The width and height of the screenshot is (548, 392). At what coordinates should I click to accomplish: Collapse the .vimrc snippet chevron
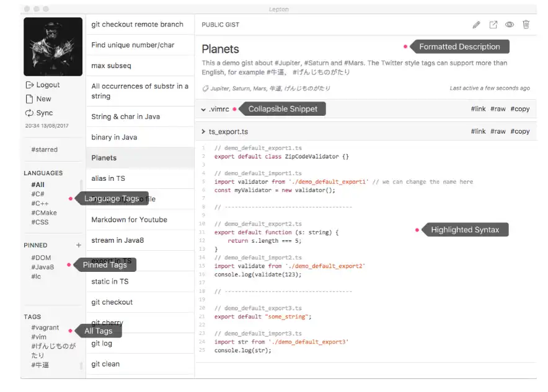[x=203, y=109]
